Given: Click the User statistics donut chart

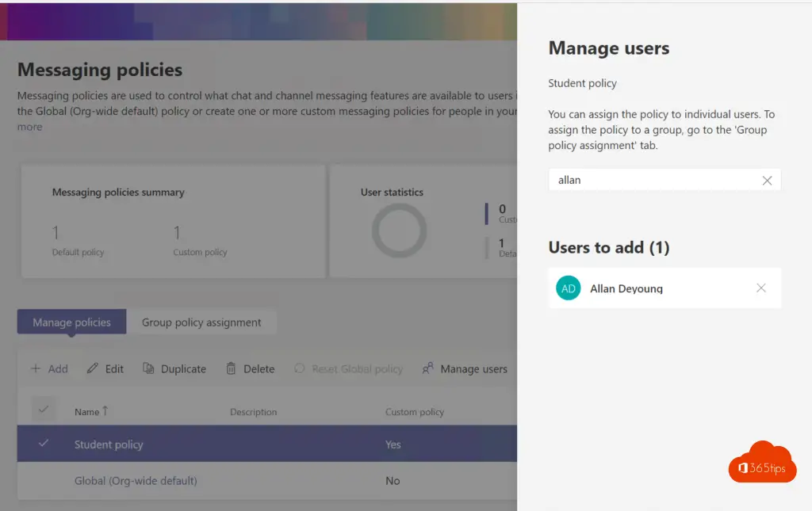Looking at the screenshot, I should (399, 231).
